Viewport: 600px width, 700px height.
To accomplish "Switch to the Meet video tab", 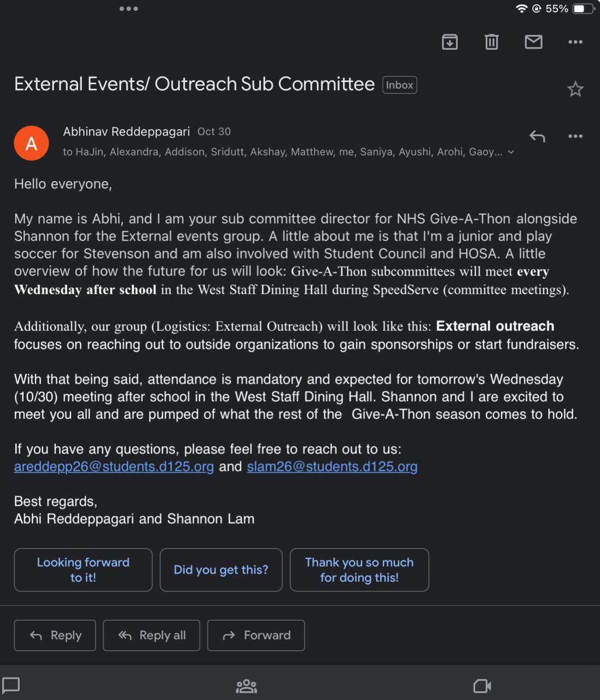I will pyautogui.click(x=482, y=686).
